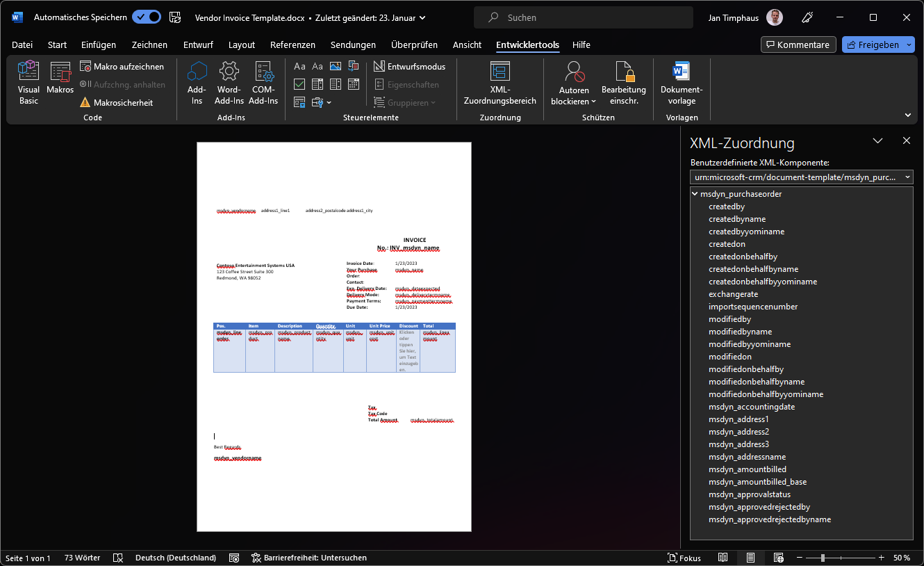924x566 pixels.
Task: Open COM-Add-Ins dialog
Action: pos(263,83)
